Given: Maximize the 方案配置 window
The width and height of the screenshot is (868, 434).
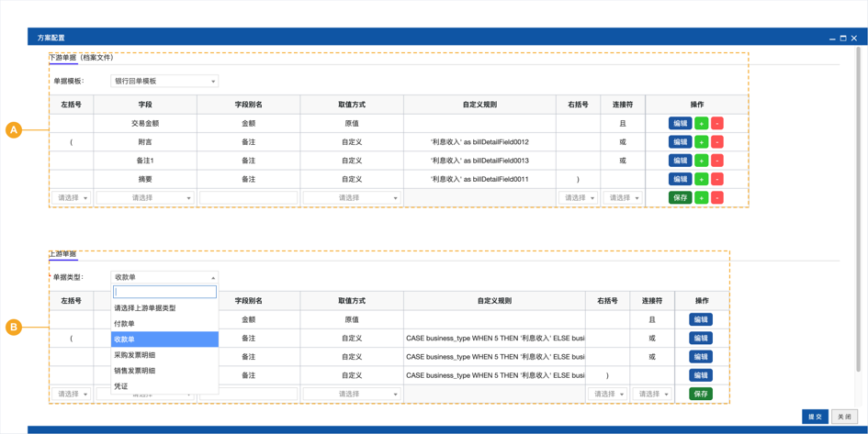Looking at the screenshot, I should click(843, 39).
